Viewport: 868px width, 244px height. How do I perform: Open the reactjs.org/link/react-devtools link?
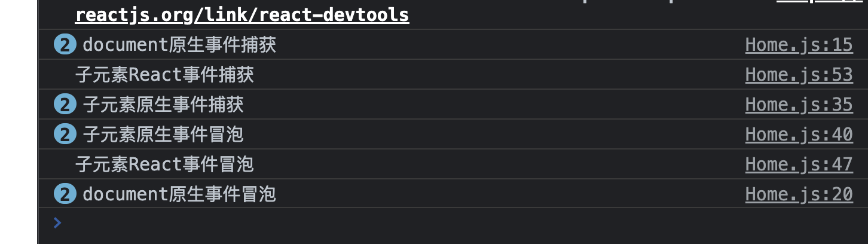click(242, 15)
